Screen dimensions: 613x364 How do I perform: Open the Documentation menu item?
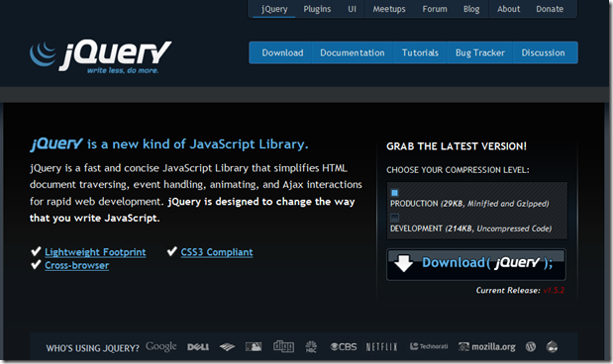point(353,52)
